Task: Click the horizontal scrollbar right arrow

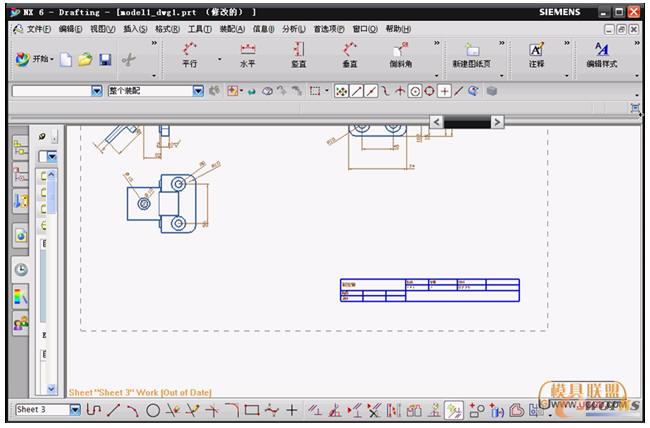Action: (497, 122)
